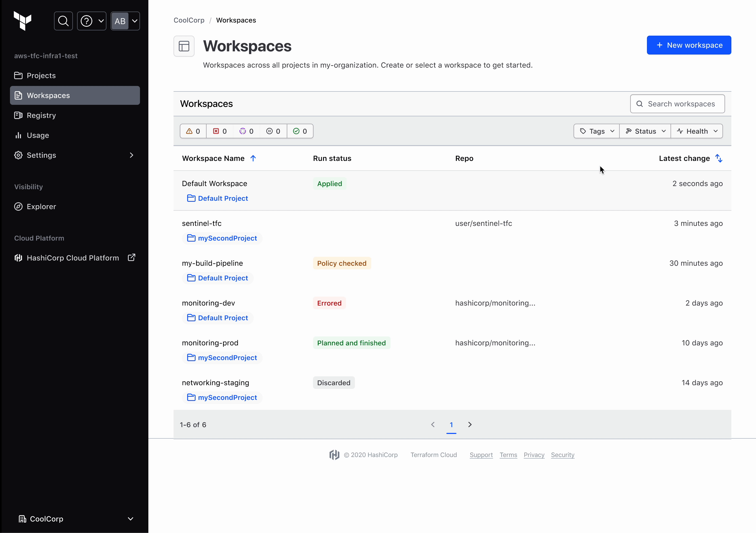
Task: Click the New workspace button
Action: [x=689, y=45]
